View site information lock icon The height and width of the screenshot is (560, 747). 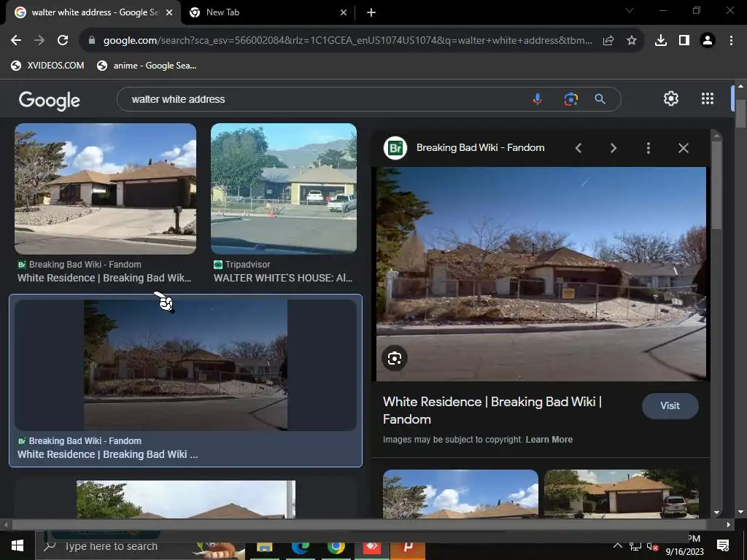(x=92, y=41)
